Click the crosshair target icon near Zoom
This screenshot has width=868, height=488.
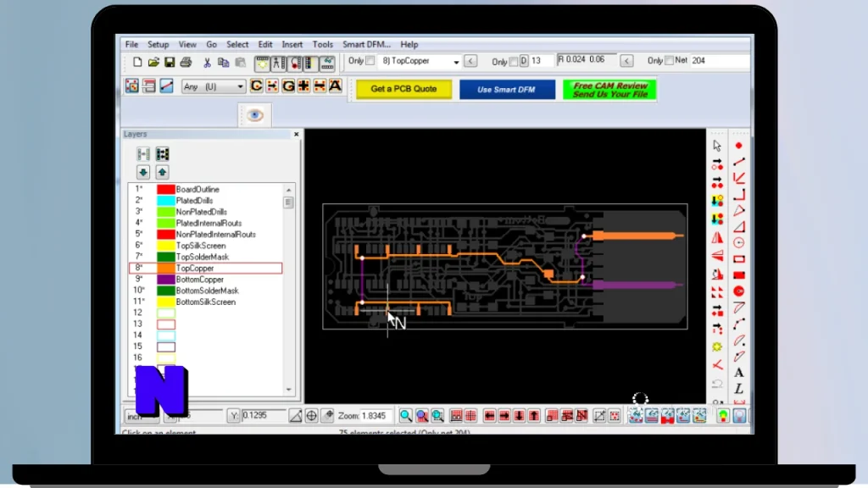pyautogui.click(x=312, y=415)
